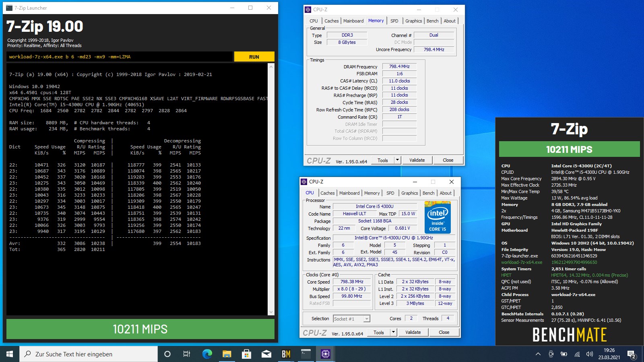Click the scroll-down arrow of 7-Zip output

coord(271,312)
